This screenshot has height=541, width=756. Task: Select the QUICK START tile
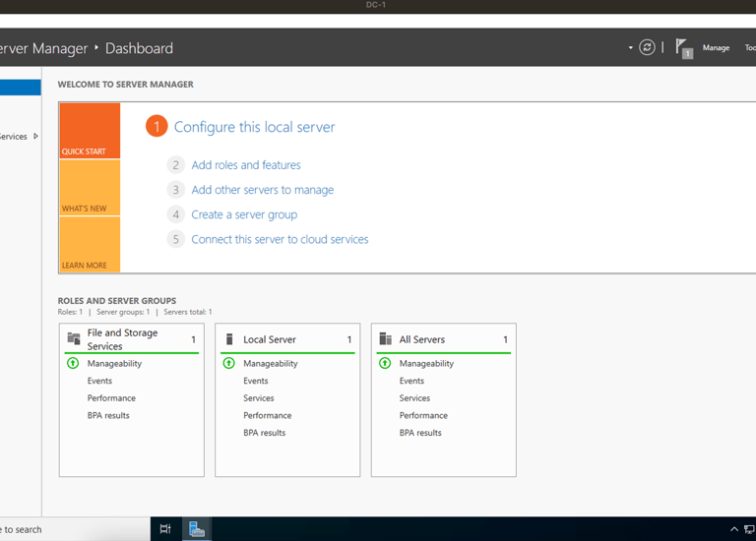tap(90, 131)
